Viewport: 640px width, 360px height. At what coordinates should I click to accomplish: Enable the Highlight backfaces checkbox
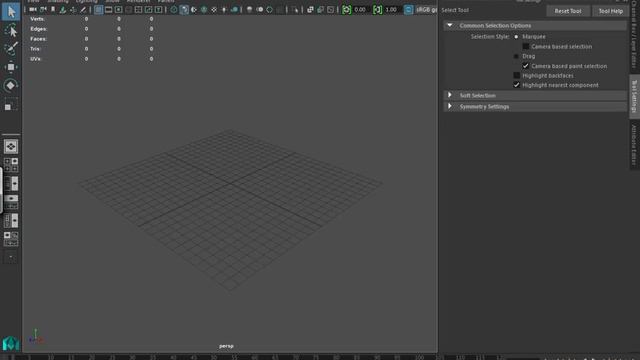[x=516, y=76]
